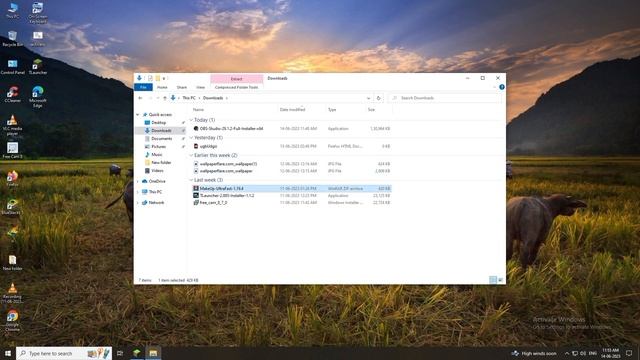
Task: Open Free Cam 8 desktop shortcut
Action: tap(12, 150)
